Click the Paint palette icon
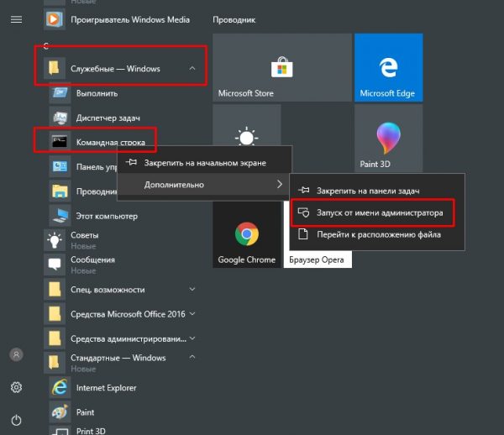Screen dimensions: 504x435 point(60,411)
